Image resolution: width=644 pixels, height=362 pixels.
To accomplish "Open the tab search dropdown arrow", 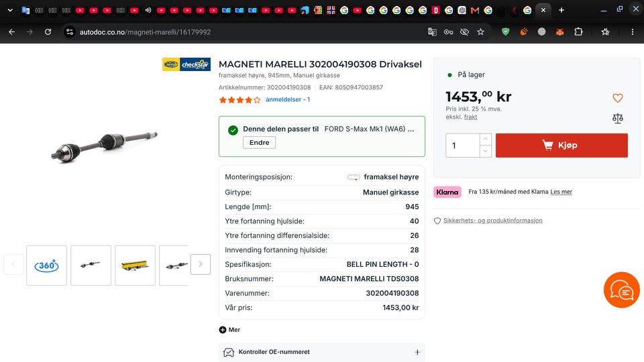I will pyautogui.click(x=10, y=10).
